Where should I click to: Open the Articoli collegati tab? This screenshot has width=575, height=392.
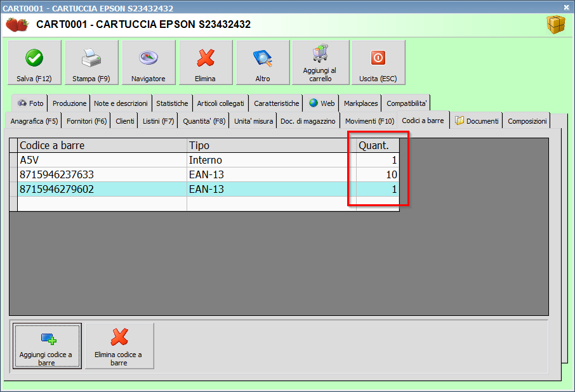[x=220, y=103]
